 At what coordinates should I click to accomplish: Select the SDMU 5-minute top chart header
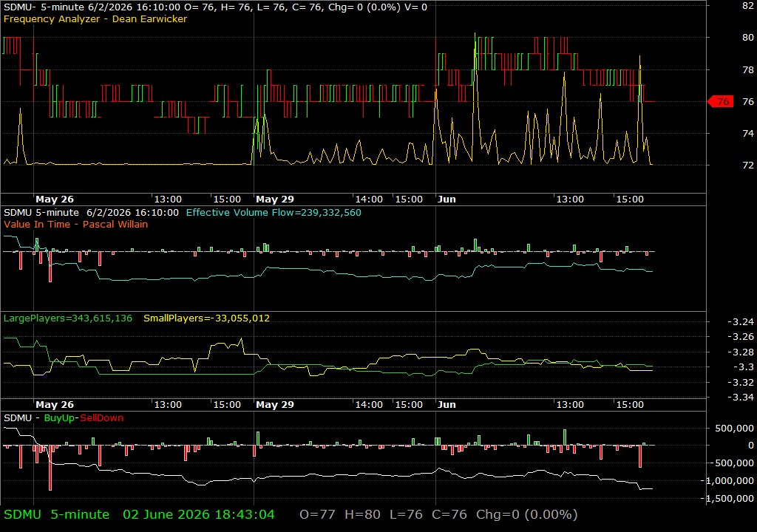pyautogui.click(x=215, y=7)
